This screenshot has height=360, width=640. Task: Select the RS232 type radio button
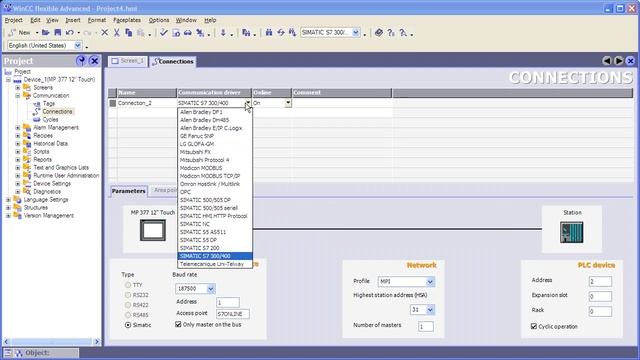click(x=128, y=295)
